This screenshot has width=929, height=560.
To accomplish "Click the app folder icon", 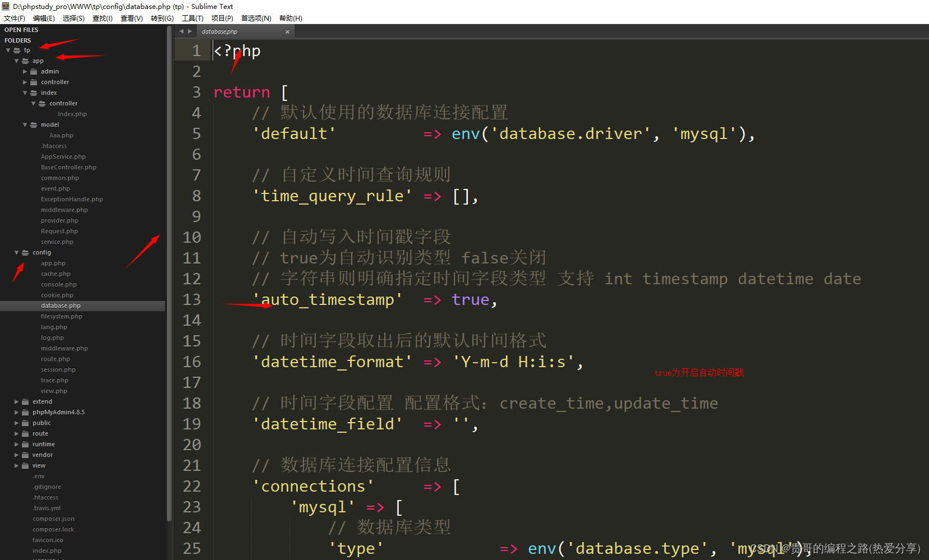I will tap(25, 61).
